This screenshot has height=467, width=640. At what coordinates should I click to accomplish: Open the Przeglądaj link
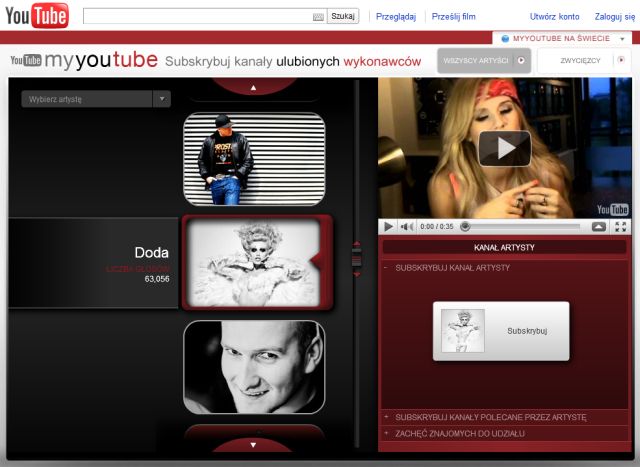coord(396,17)
